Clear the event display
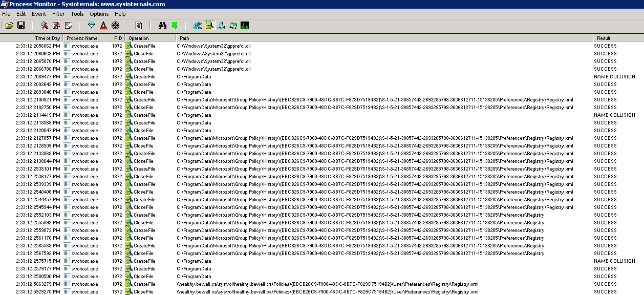The image size is (644, 295). [68, 25]
